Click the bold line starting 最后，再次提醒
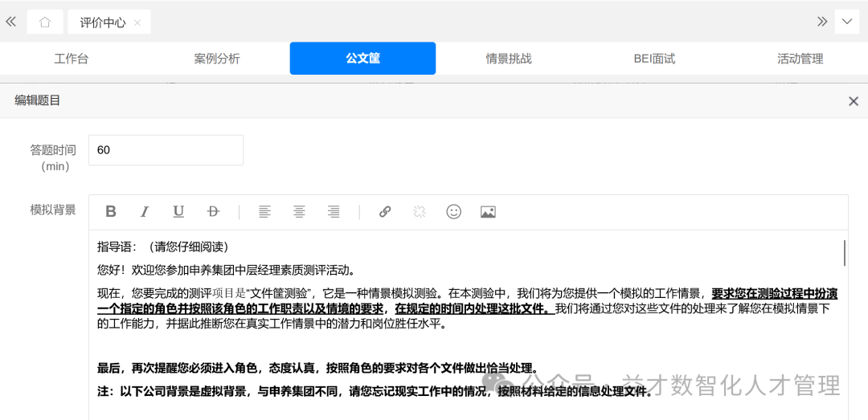The height and width of the screenshot is (420, 868). click(317, 368)
